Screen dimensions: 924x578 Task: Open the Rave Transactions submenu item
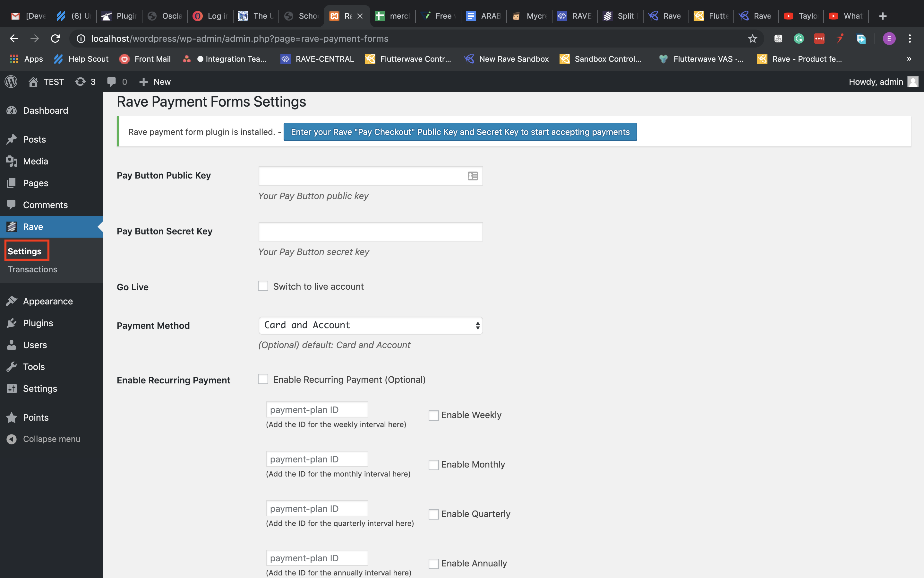coord(32,269)
